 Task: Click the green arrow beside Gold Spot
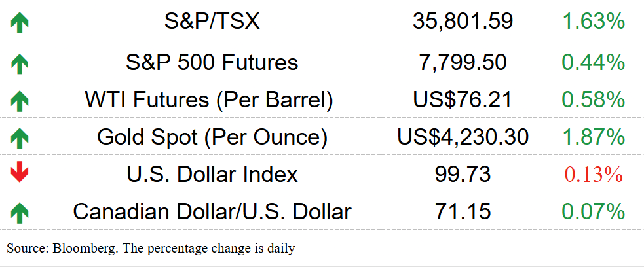(19, 139)
